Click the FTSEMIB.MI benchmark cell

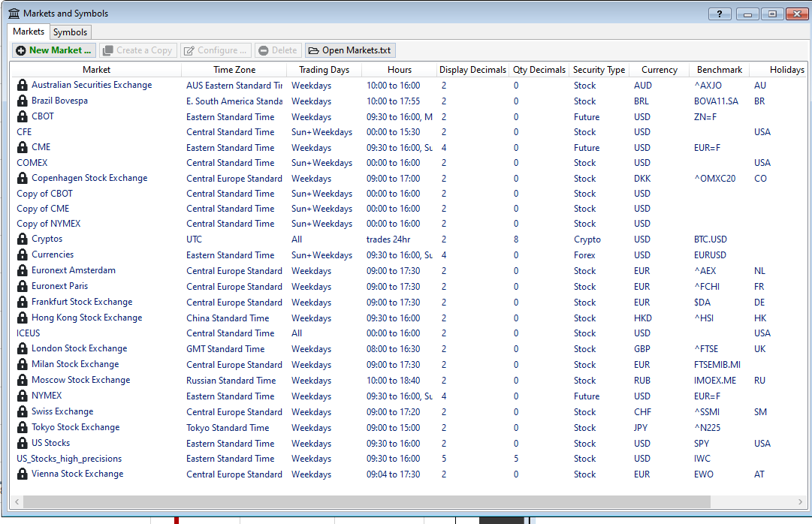[x=717, y=365]
